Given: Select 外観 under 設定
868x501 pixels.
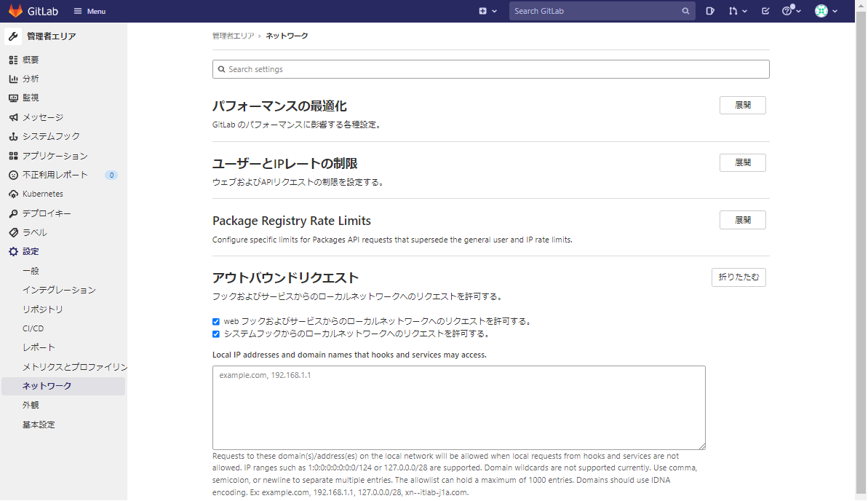Looking at the screenshot, I should click(x=30, y=404).
